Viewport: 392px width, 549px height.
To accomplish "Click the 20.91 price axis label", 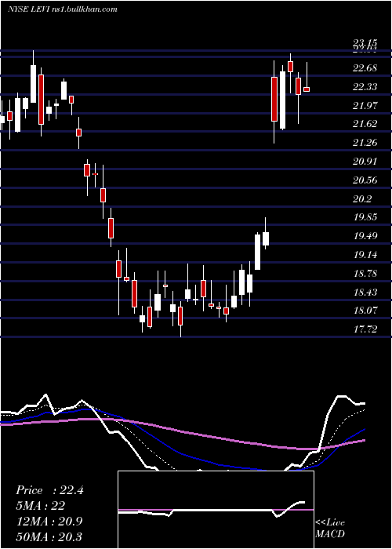I will coord(365,162).
